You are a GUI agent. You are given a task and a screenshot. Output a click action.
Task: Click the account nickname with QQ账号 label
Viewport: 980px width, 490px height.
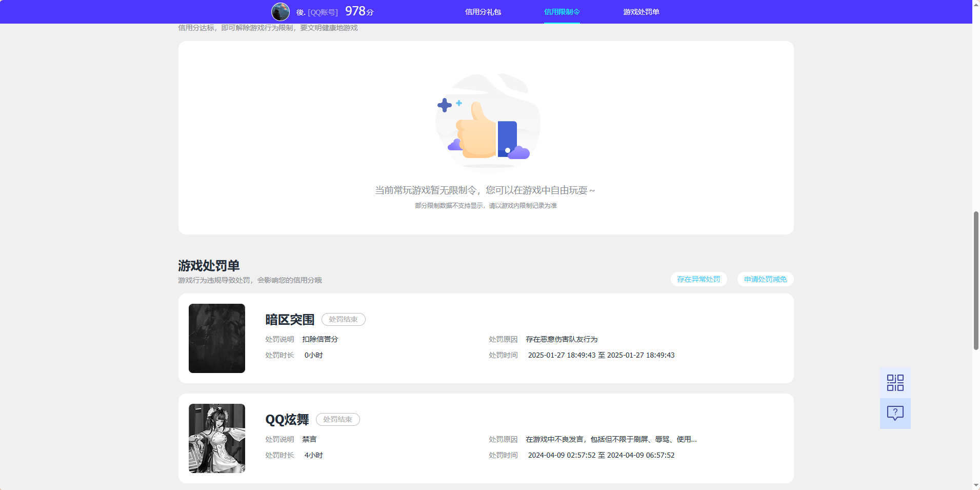point(317,12)
